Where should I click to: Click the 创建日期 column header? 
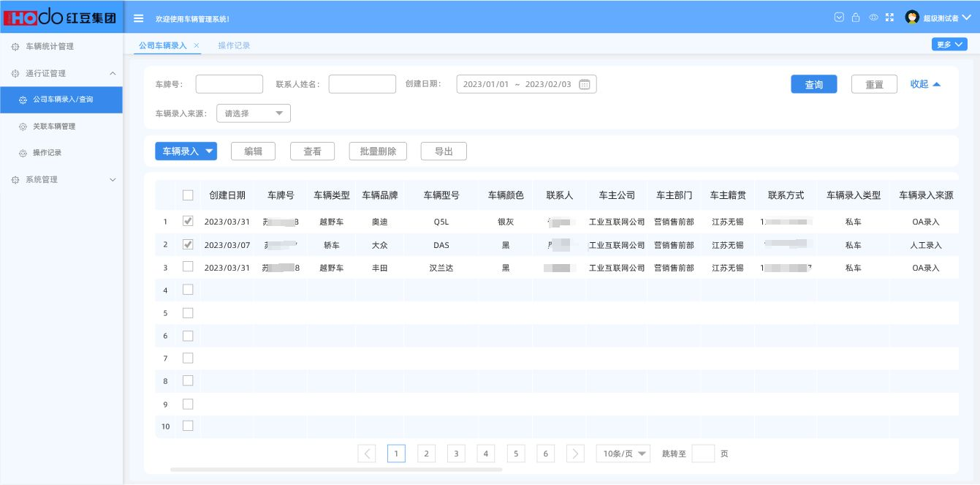[227, 195]
